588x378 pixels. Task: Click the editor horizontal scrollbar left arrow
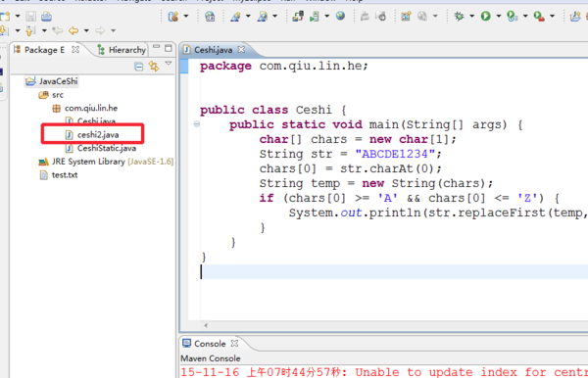click(x=206, y=325)
